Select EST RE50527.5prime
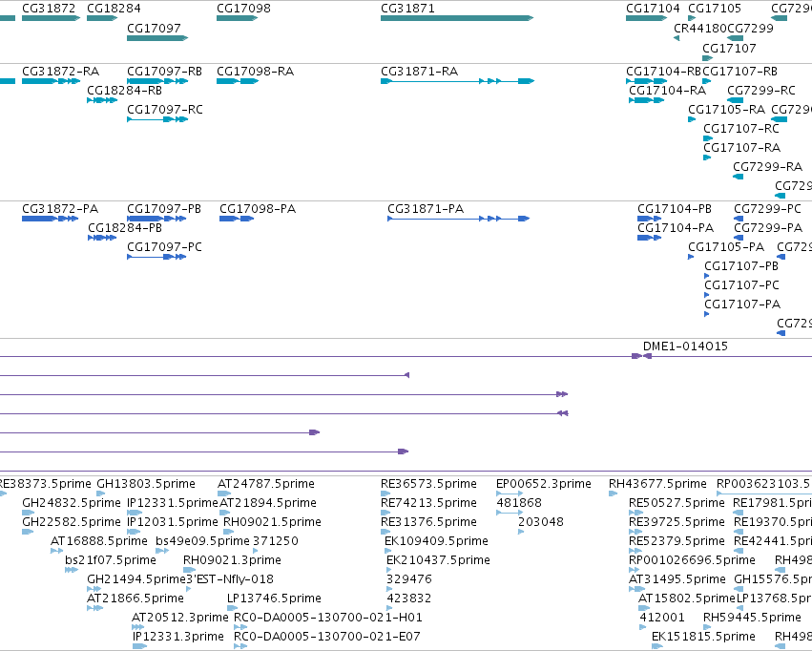Image resolution: width=812 pixels, height=651 pixels. (x=635, y=513)
